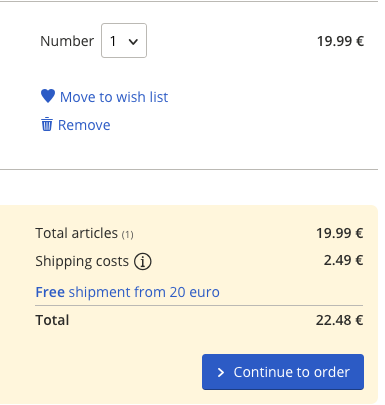Screen dimensions: 385x405
Task: Click the (1) article count indicator
Action: point(127,235)
